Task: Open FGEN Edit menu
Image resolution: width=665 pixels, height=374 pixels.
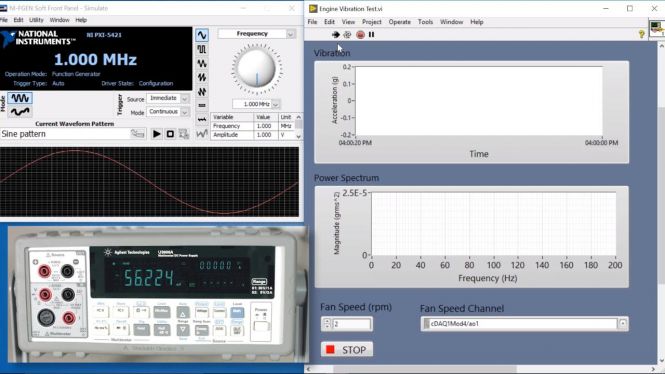Action: 18,20
